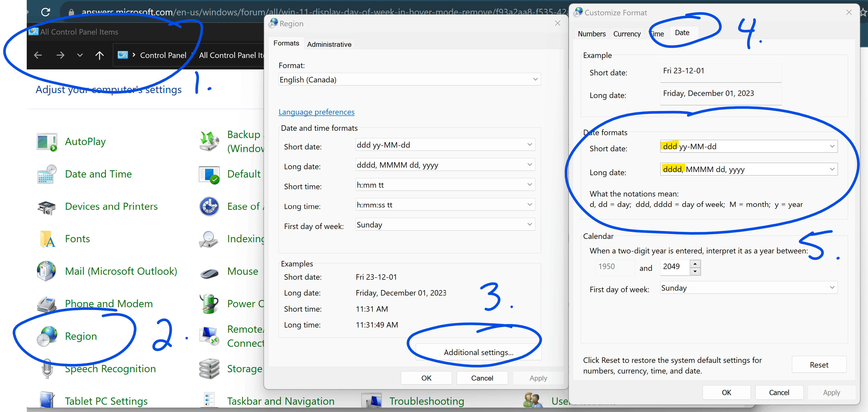Click the Reset button in Customize Format
The image size is (868, 412).
click(x=819, y=365)
